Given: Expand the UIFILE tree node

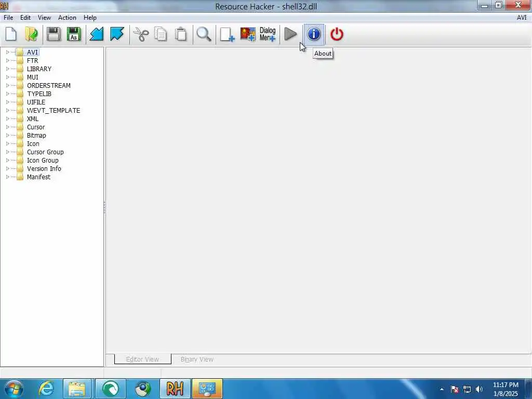Looking at the screenshot, I should click(7, 102).
